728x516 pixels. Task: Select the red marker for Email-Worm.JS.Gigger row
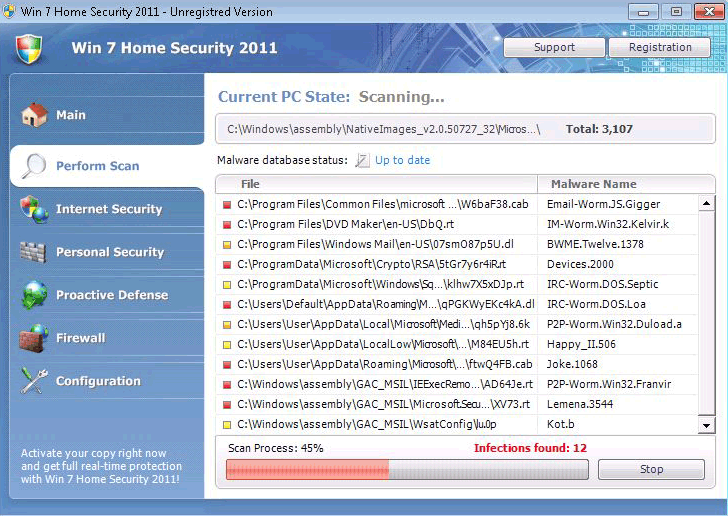(x=227, y=205)
